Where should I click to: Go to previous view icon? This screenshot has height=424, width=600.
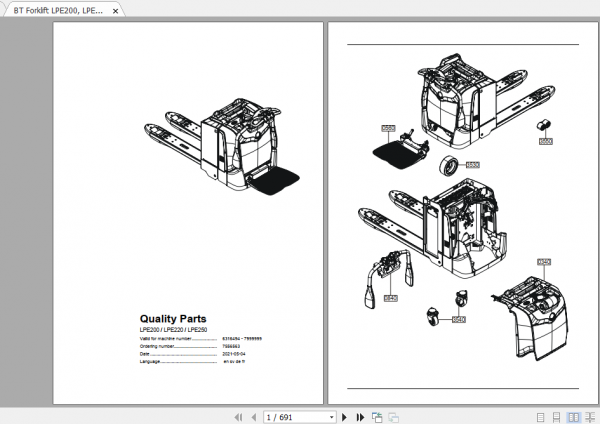pyautogui.click(x=377, y=417)
